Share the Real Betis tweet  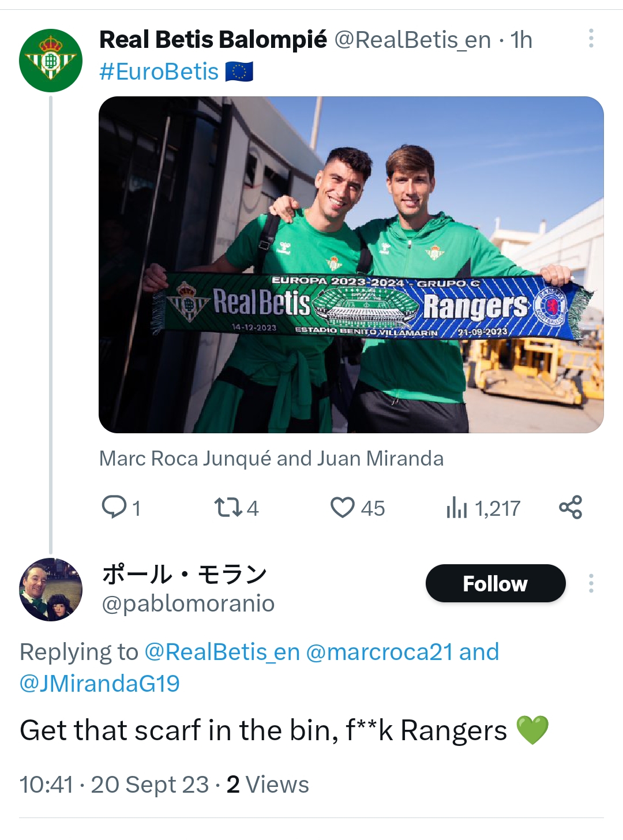(571, 508)
